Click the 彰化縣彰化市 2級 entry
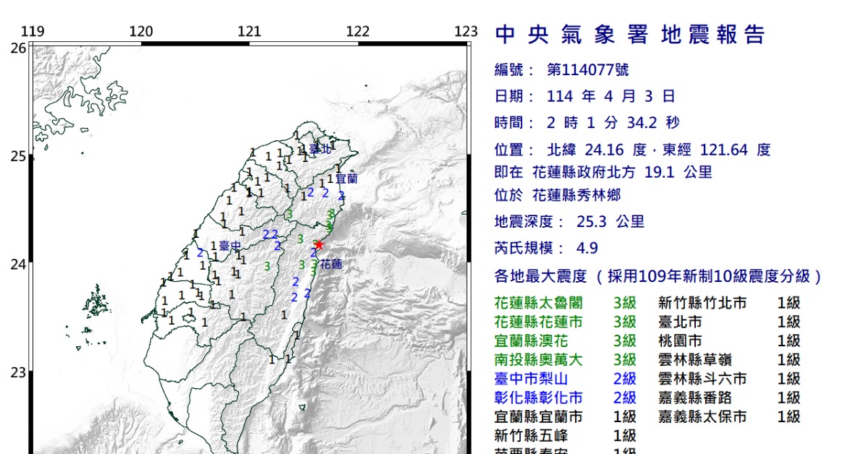Screen dimensions: 868x454 (x=565, y=398)
